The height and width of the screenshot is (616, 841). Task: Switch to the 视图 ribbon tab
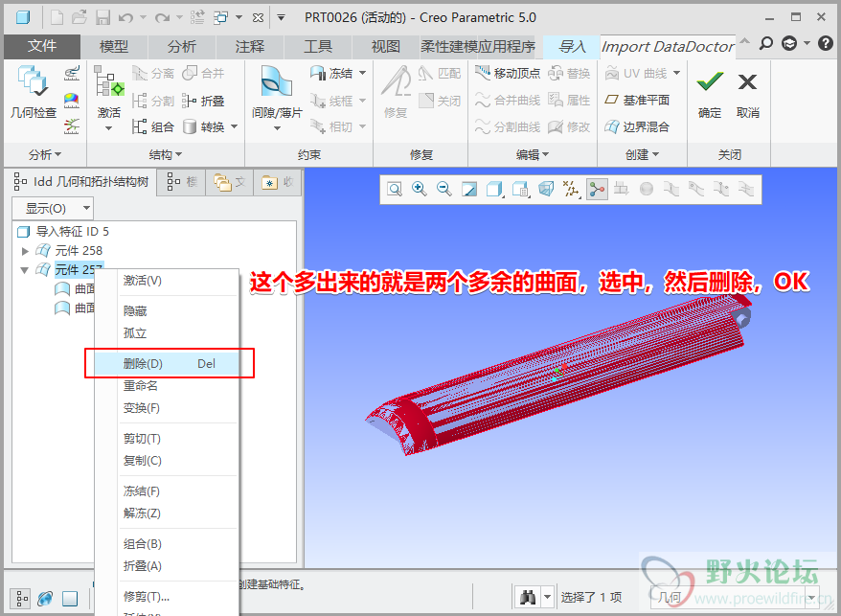[386, 47]
